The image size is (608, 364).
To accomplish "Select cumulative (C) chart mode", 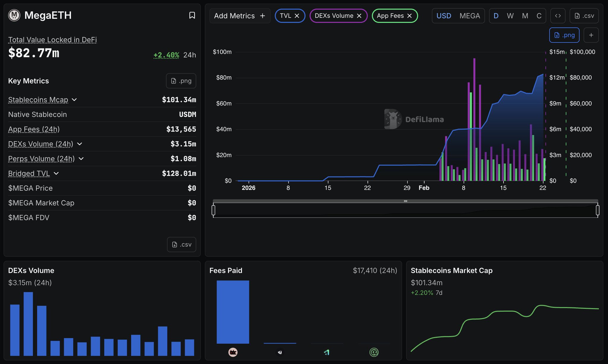I will click(539, 16).
